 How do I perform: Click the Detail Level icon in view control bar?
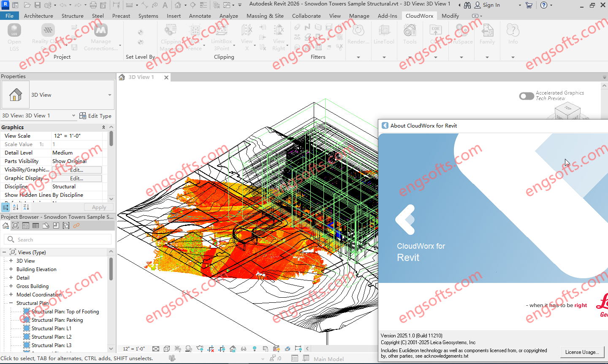156,349
